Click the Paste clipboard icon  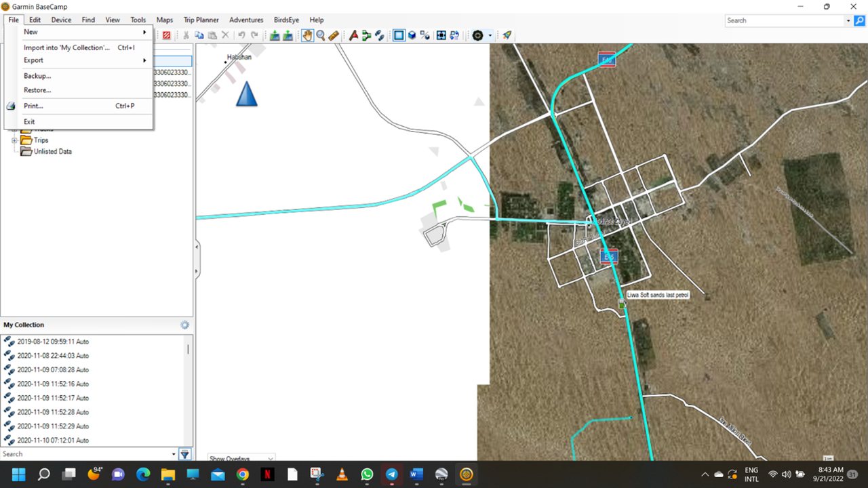point(212,35)
